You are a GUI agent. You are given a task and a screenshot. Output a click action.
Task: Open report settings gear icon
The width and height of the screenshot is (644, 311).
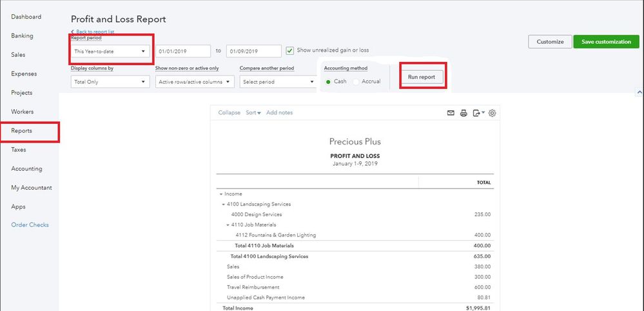pyautogui.click(x=493, y=113)
